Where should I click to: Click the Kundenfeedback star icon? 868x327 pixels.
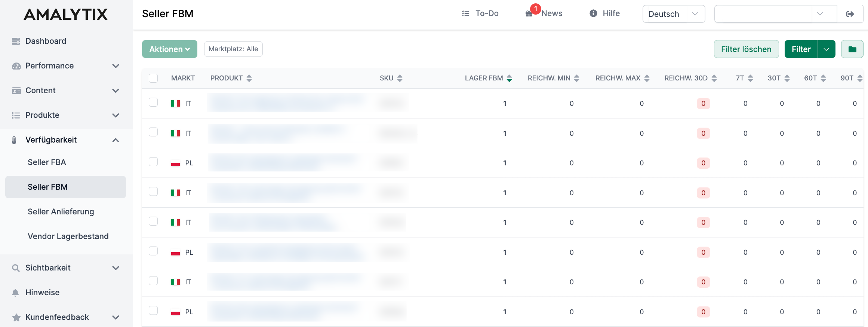click(x=16, y=317)
